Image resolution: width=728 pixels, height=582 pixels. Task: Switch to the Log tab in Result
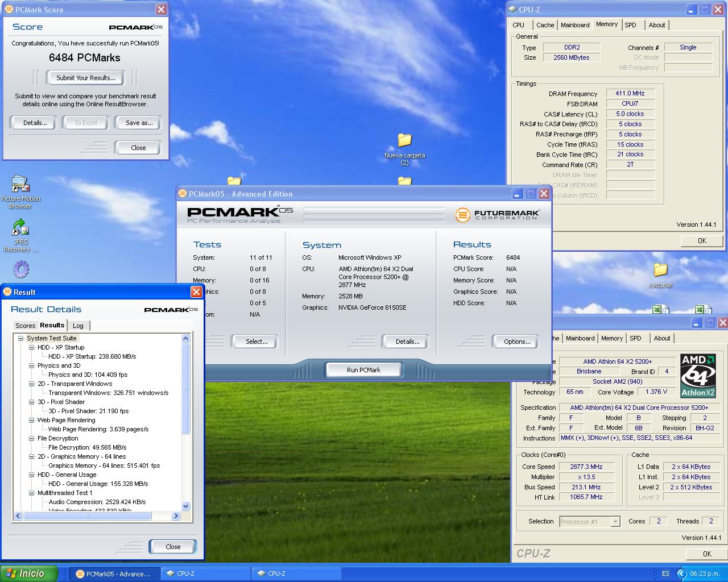78,326
